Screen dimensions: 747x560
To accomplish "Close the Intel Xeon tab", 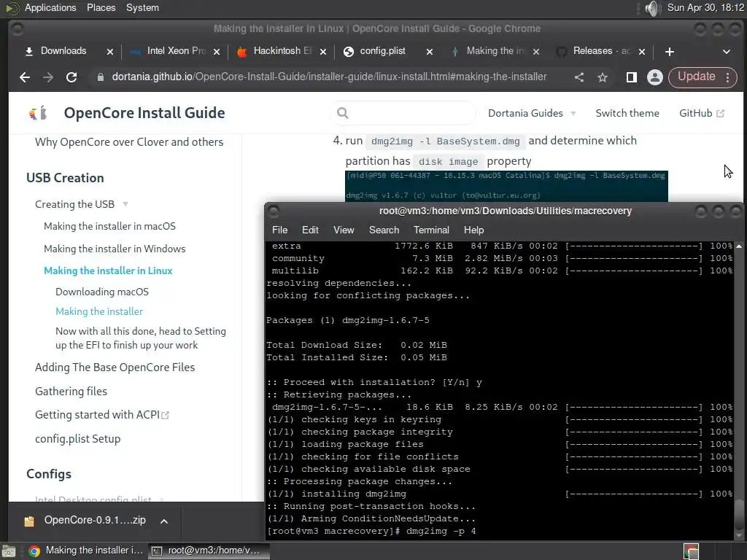I will 217,52.
